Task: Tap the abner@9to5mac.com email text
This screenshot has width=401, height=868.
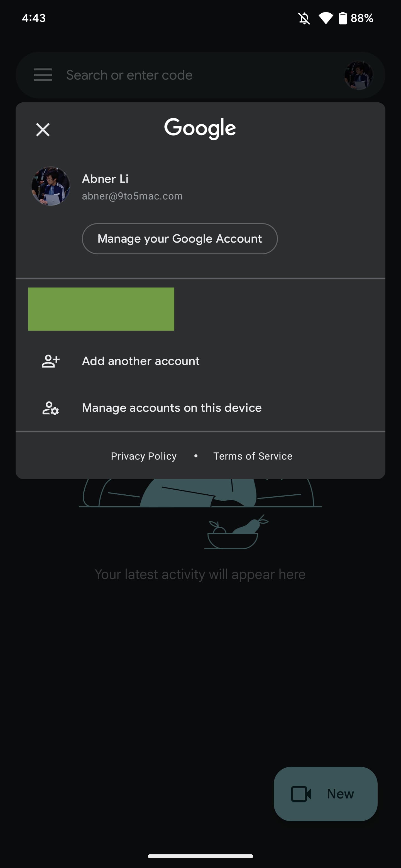Action: pyautogui.click(x=132, y=196)
